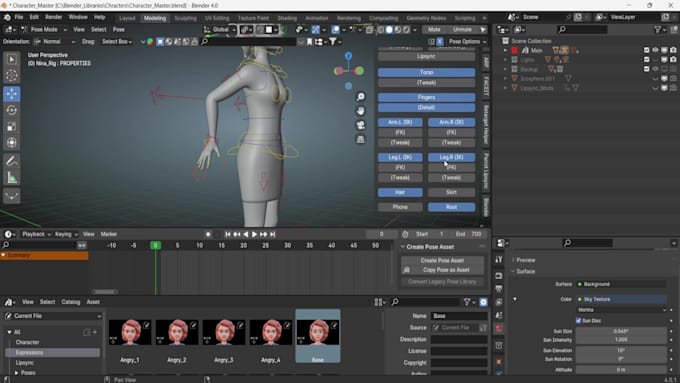Open the World properties red globe tab
Image resolution: width=680 pixels, height=383 pixels.
499,328
